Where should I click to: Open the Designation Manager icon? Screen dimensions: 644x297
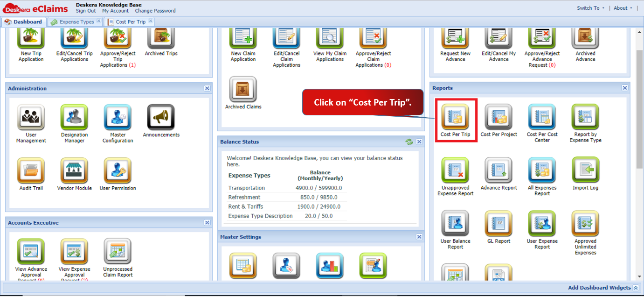click(74, 117)
